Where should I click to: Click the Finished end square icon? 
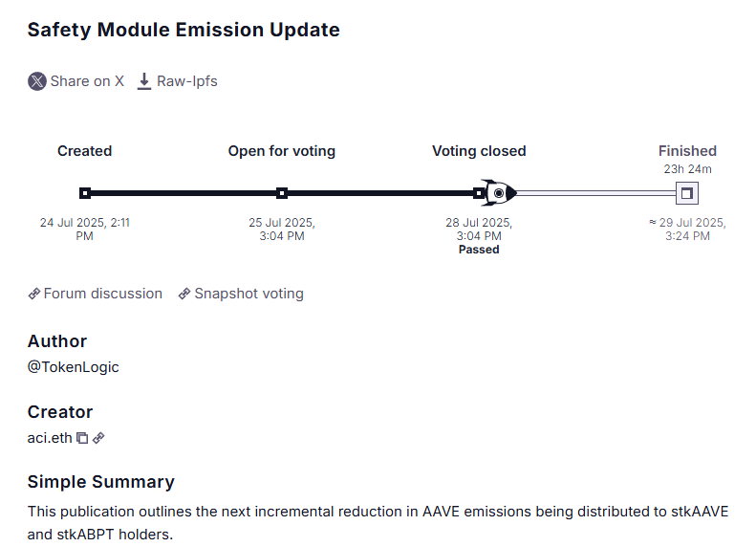pyautogui.click(x=687, y=193)
